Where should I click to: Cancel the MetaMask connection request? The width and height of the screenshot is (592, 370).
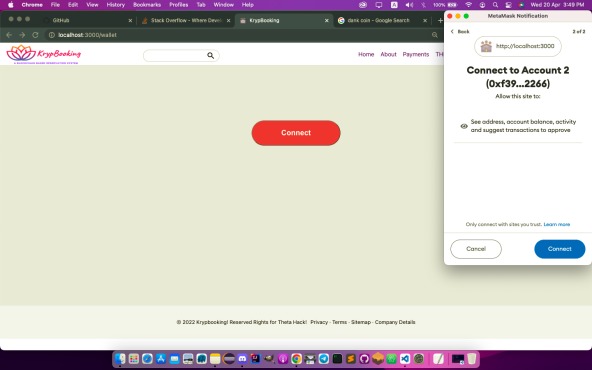(x=476, y=249)
